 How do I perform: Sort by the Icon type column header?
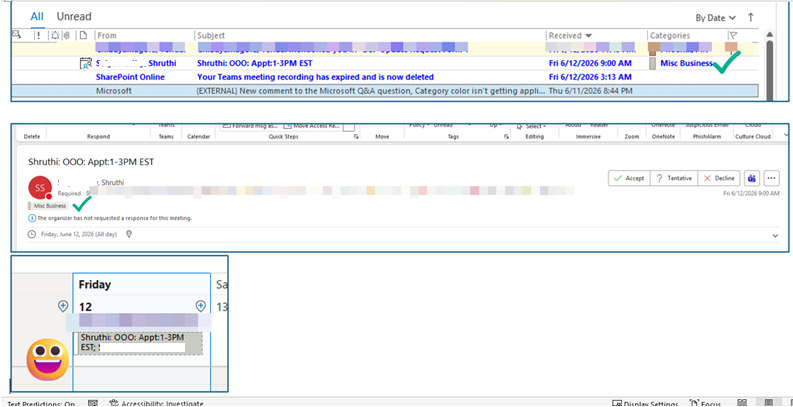84,35
